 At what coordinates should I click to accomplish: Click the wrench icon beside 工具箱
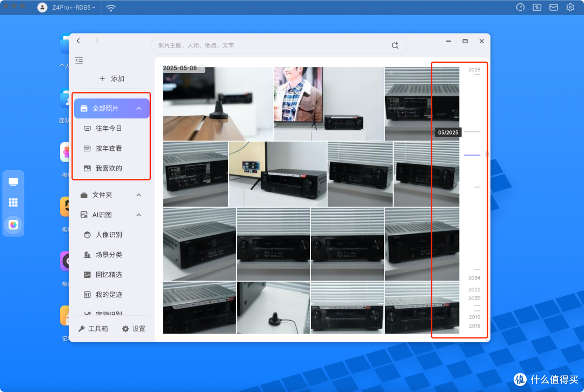tap(82, 329)
